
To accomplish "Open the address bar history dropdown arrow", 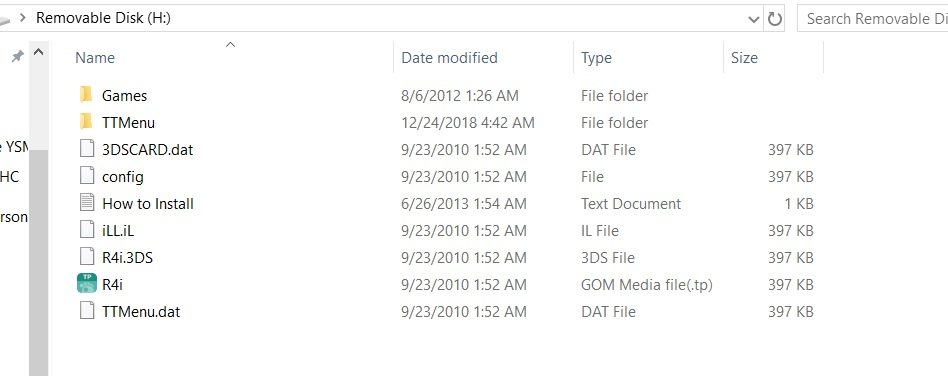I will click(754, 19).
